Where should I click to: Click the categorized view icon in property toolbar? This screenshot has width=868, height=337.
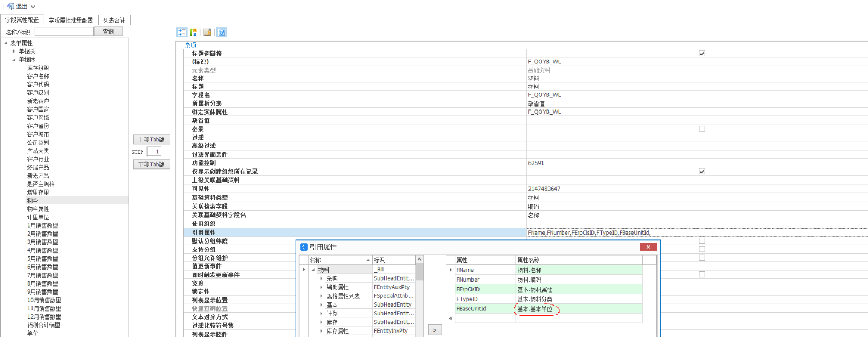[x=182, y=33]
